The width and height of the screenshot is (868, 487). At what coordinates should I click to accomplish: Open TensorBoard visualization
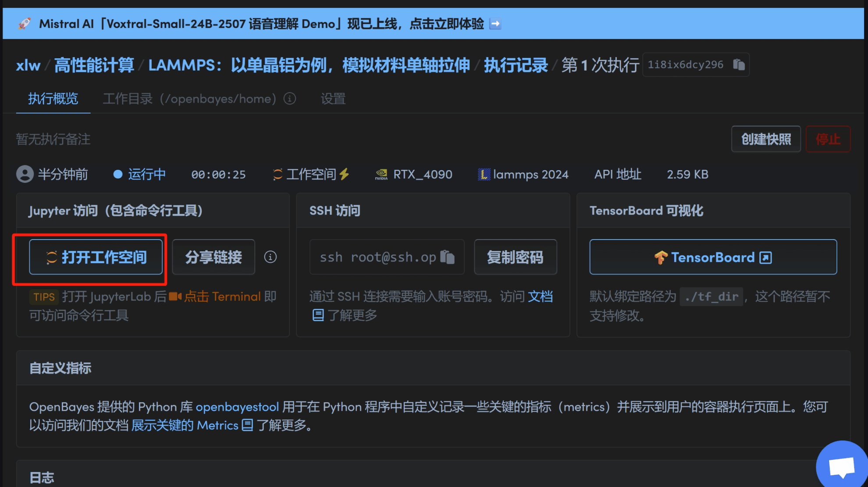coord(713,257)
